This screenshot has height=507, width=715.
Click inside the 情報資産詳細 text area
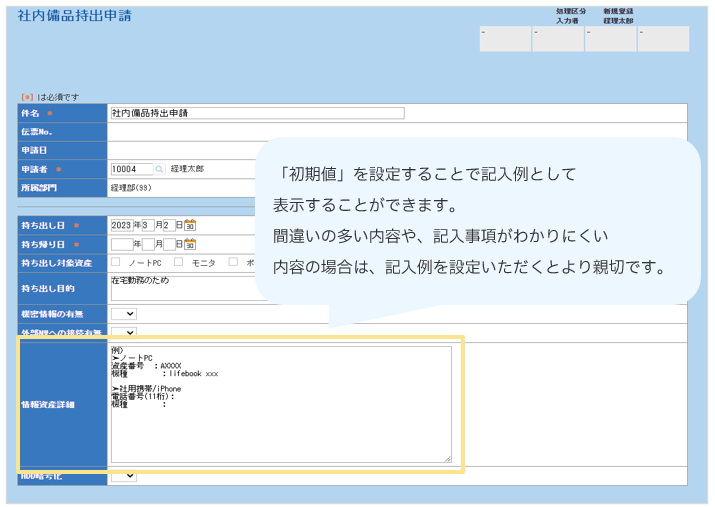coord(280,420)
